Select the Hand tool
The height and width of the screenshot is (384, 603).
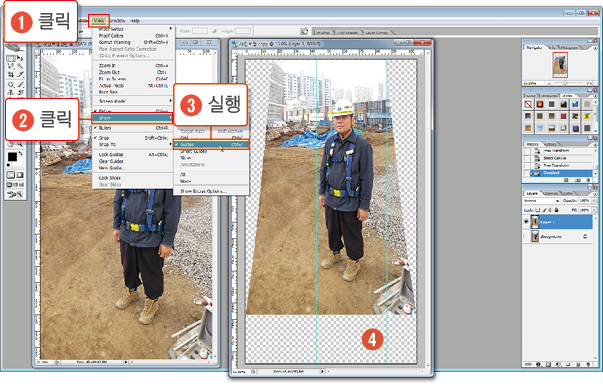tap(10, 144)
